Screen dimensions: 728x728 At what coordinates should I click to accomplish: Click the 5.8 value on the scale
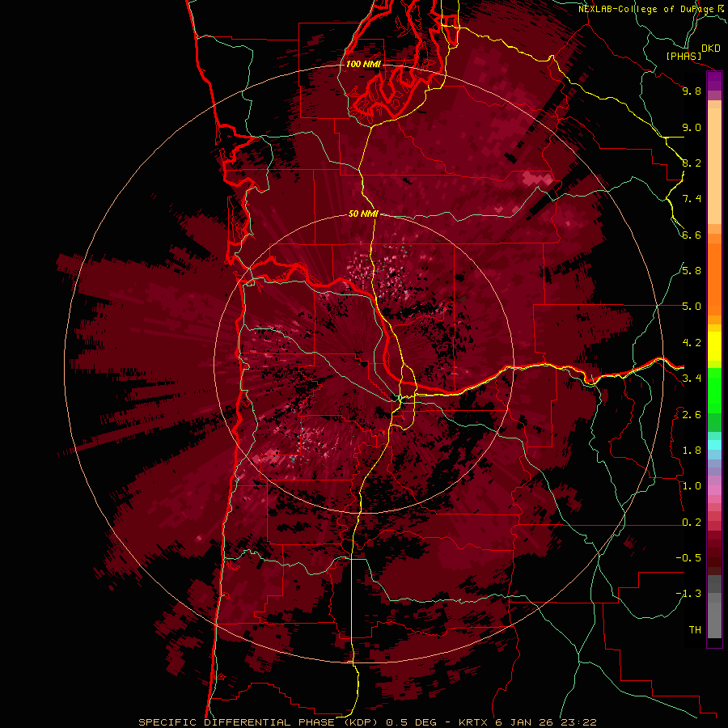click(692, 271)
